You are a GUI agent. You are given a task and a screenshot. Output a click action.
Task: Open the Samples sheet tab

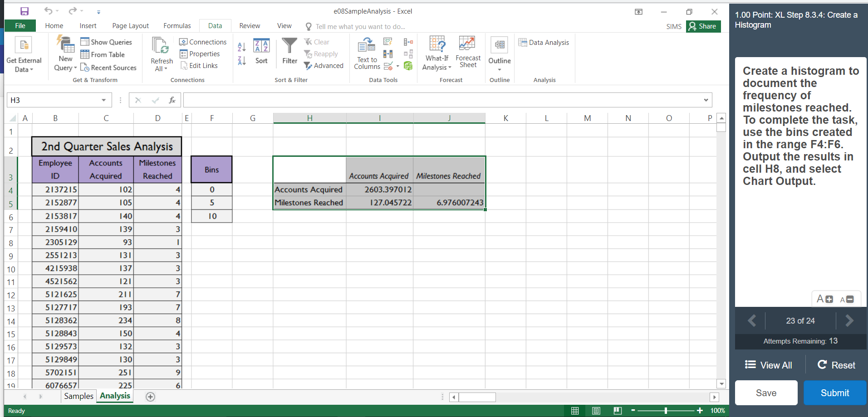78,396
